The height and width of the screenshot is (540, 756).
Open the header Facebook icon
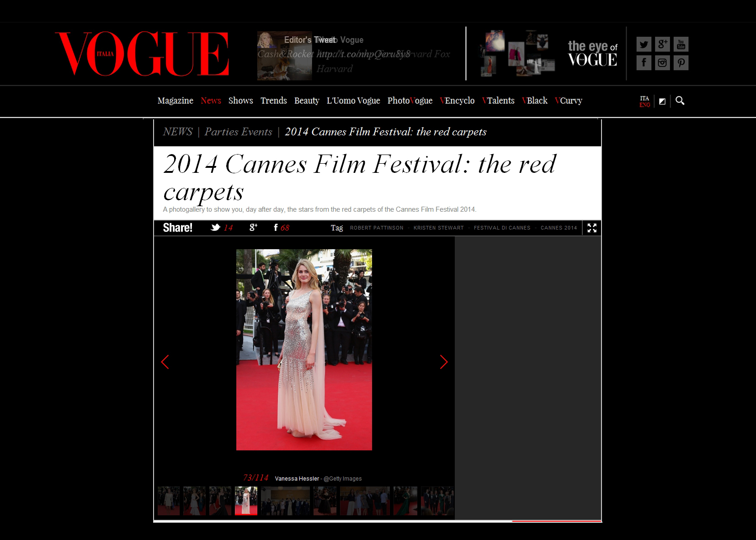(x=644, y=63)
